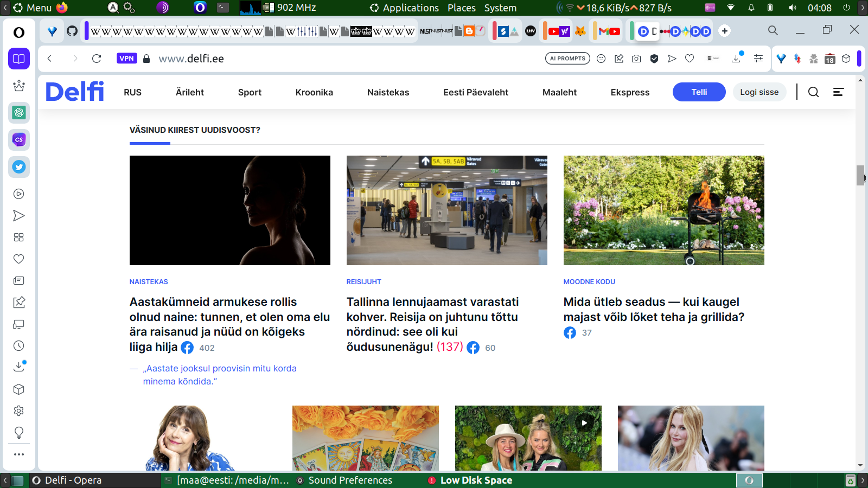This screenshot has width=868, height=488.
Task: Go back to the previous page
Action: pyautogui.click(x=49, y=59)
